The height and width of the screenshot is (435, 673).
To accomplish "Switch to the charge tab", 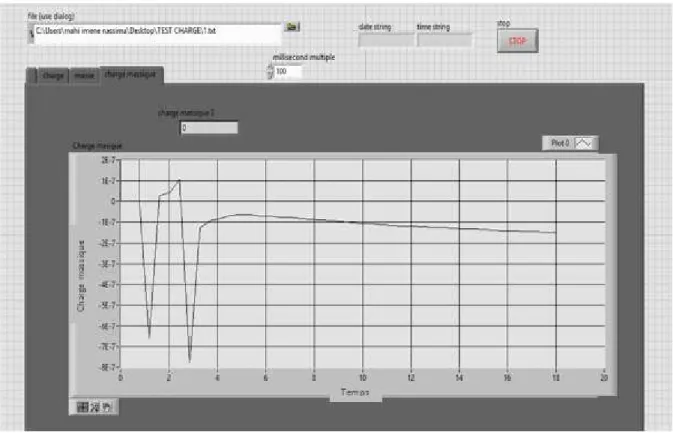I will [53, 76].
